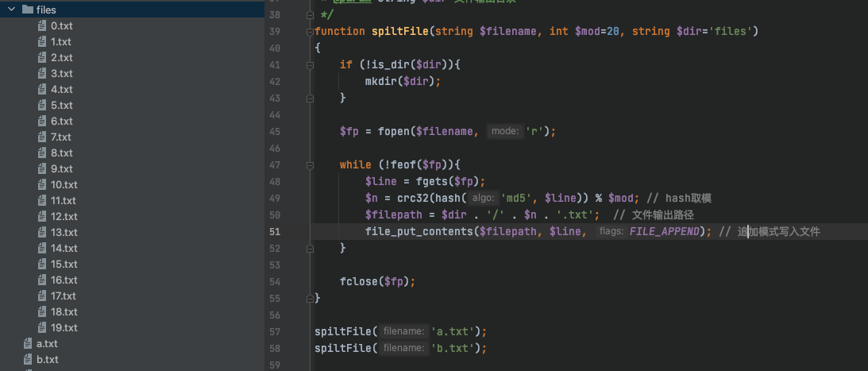The height and width of the screenshot is (371, 868).
Task: Fold the while loop at line 47
Action: coord(308,164)
